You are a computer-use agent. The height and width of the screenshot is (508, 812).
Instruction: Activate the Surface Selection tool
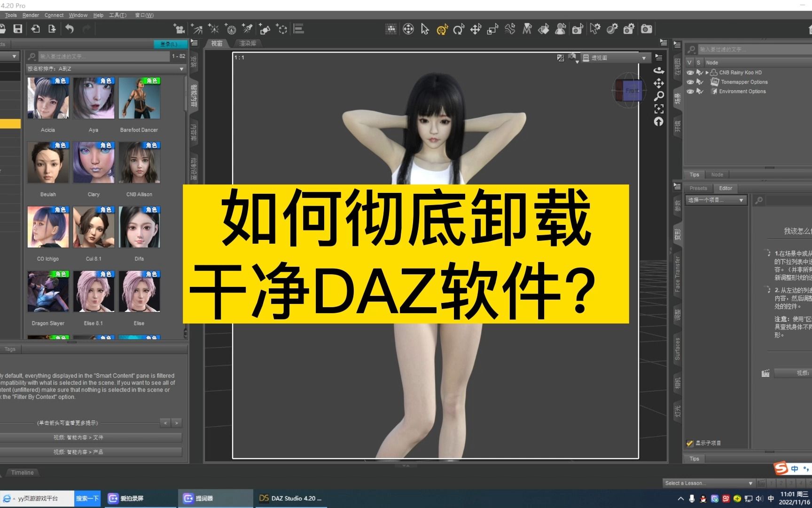click(x=544, y=29)
